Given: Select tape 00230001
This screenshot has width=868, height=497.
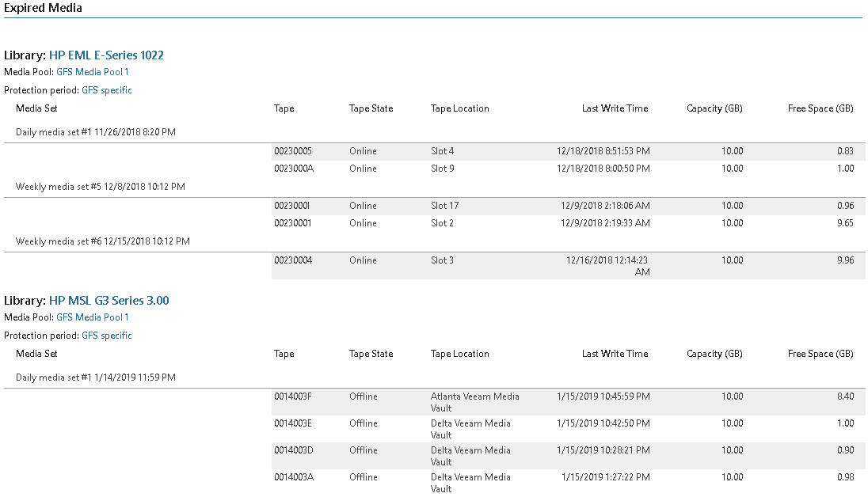Looking at the screenshot, I should pos(293,223).
